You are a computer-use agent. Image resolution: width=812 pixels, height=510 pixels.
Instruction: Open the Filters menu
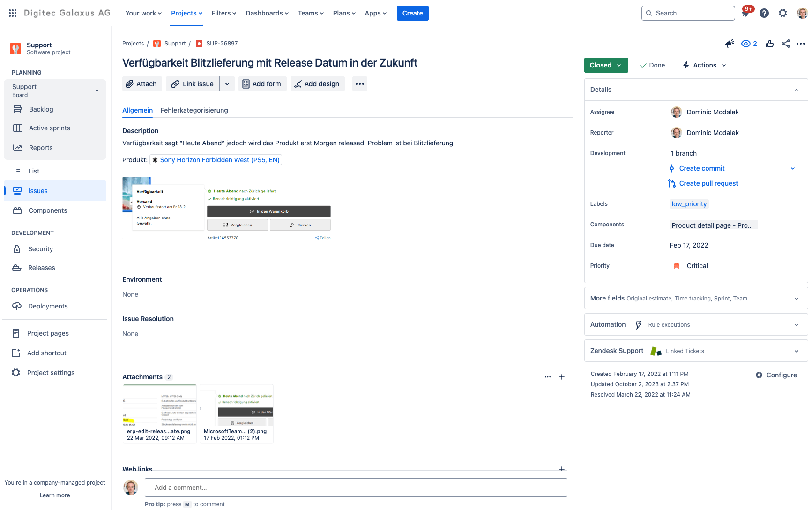click(223, 13)
